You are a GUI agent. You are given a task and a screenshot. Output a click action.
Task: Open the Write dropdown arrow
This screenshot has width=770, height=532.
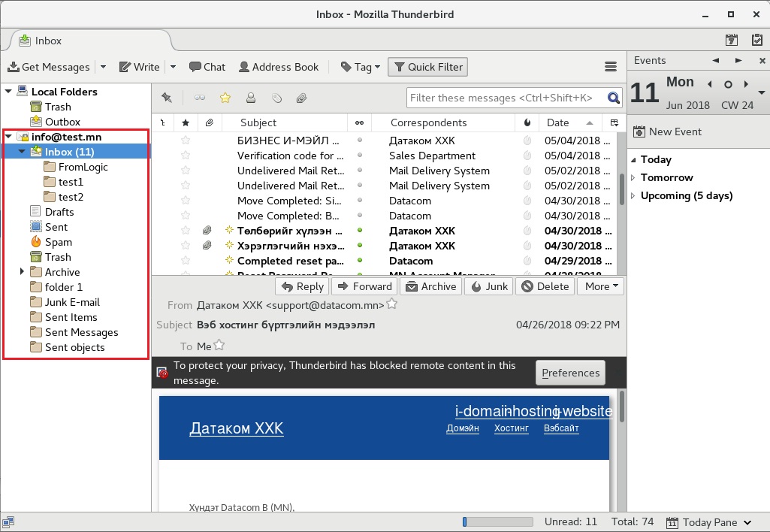[173, 67]
